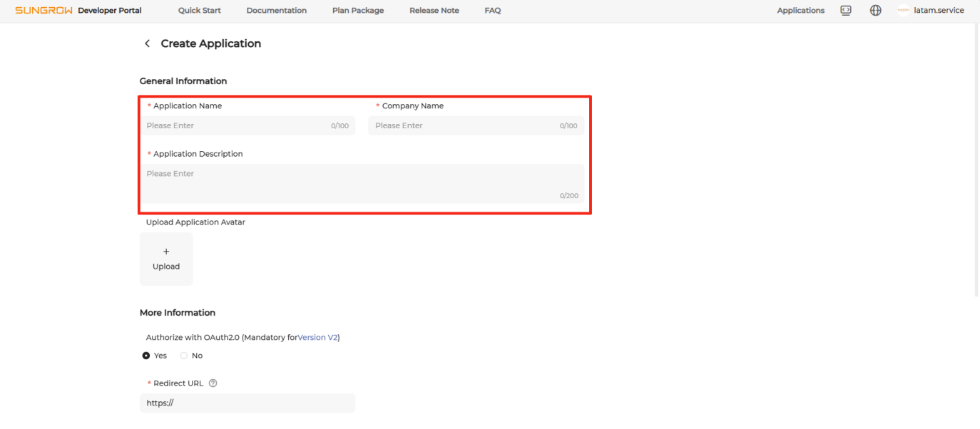Click the Application Name input field
The width and height of the screenshot is (980, 429).
pos(235,125)
